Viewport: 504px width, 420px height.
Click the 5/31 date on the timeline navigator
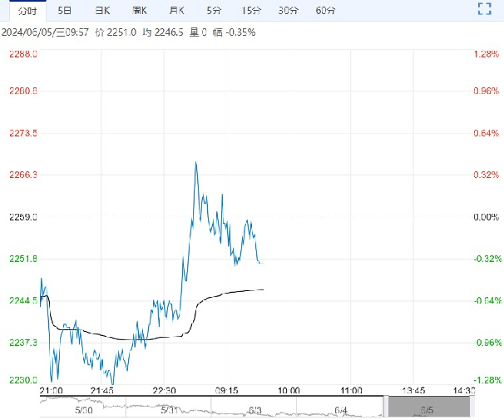coord(168,410)
